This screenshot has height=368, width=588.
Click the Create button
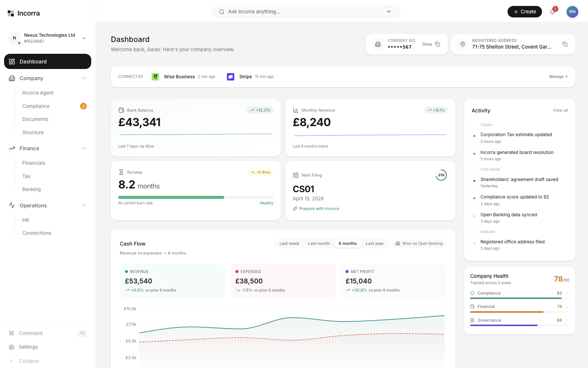pos(524,12)
